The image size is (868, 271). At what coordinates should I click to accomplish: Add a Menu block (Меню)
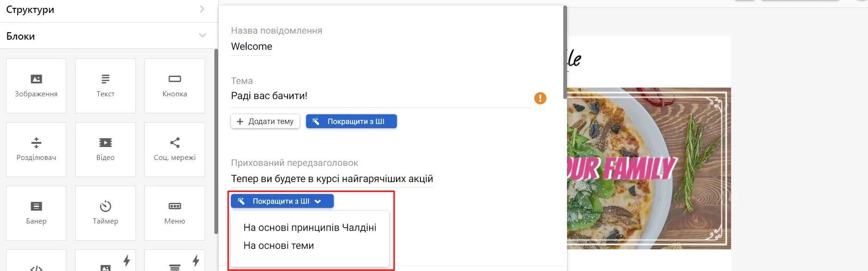point(175,213)
